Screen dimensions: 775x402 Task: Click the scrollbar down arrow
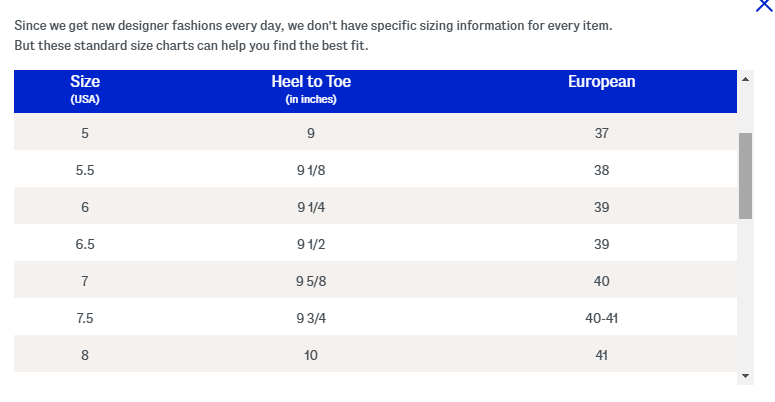tap(745, 376)
